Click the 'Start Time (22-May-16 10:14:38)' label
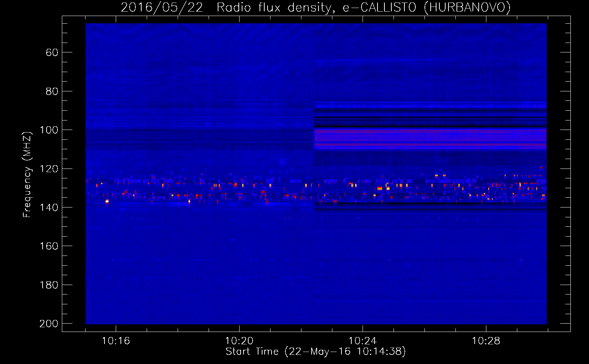 coord(316,352)
